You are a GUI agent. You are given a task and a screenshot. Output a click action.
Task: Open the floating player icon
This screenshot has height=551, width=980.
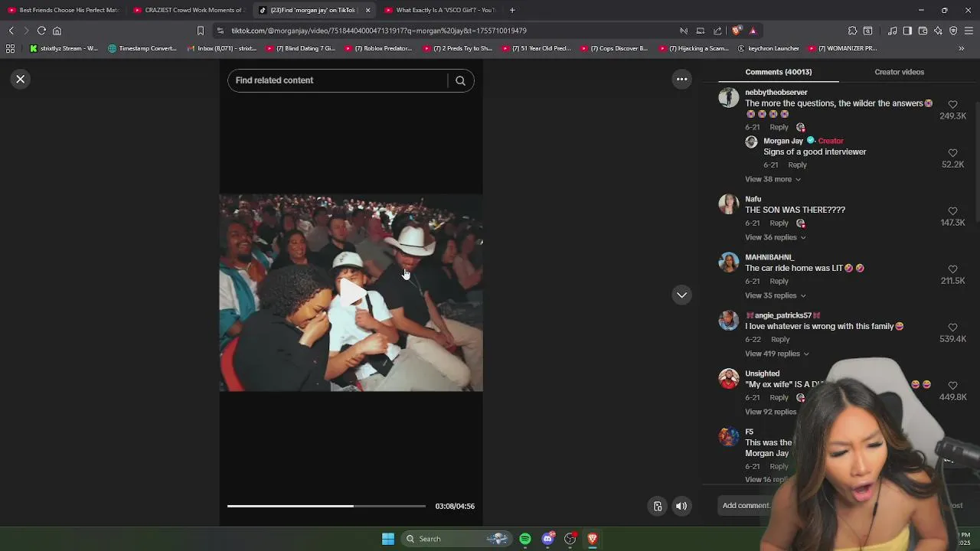click(657, 506)
